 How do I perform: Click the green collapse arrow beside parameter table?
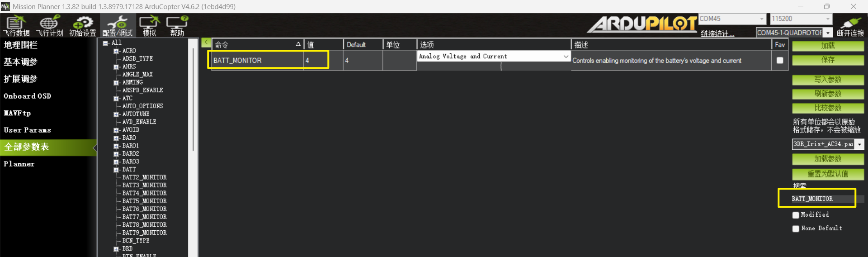[x=206, y=43]
